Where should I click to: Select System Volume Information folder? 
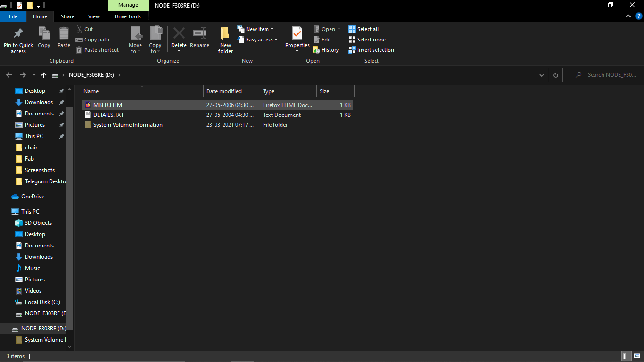pyautogui.click(x=217, y=125)
